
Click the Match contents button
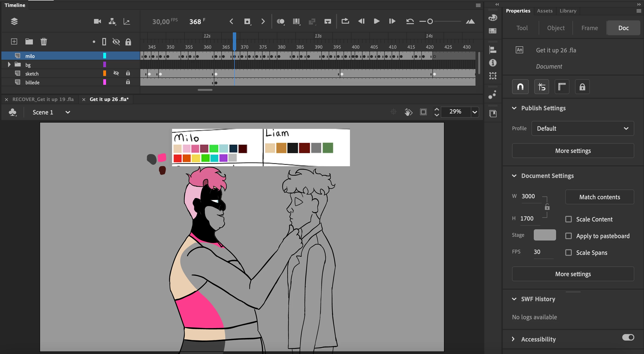[599, 197]
